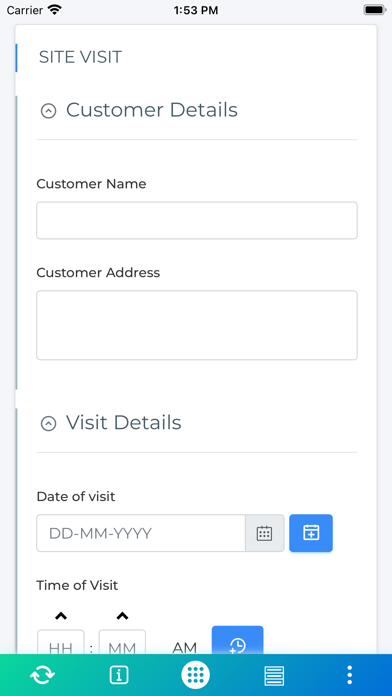Focus the Customer Name text field

pos(197,221)
